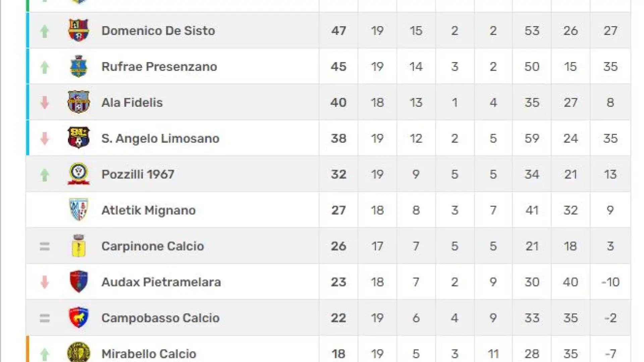Click the Ala Fidelis team crest

click(78, 102)
